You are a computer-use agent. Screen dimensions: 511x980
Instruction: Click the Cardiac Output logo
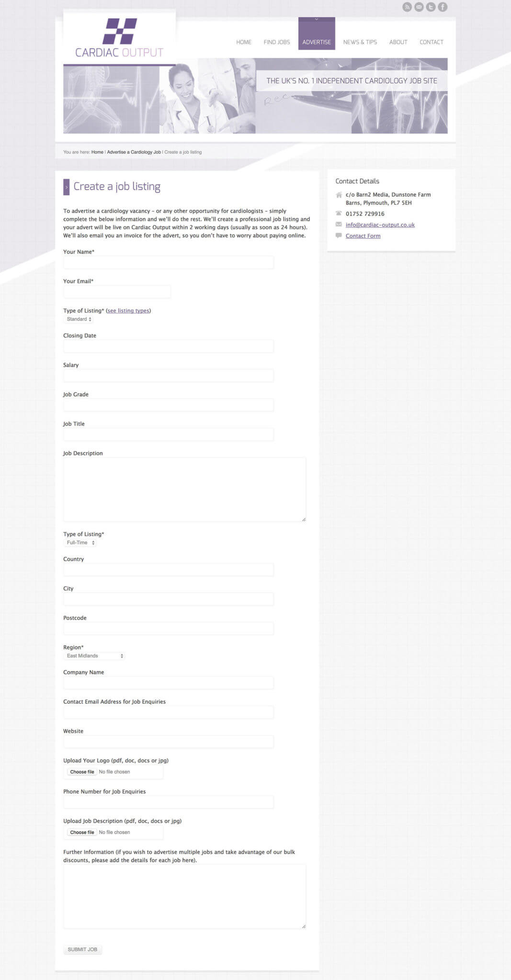[119, 38]
